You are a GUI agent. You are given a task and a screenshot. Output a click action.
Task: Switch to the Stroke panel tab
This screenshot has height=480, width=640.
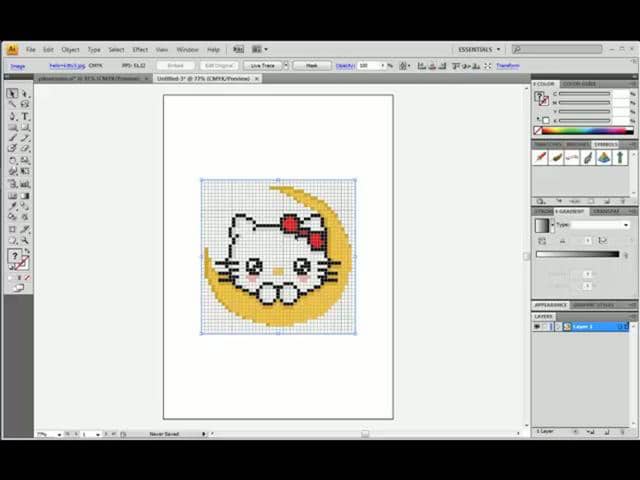543,211
